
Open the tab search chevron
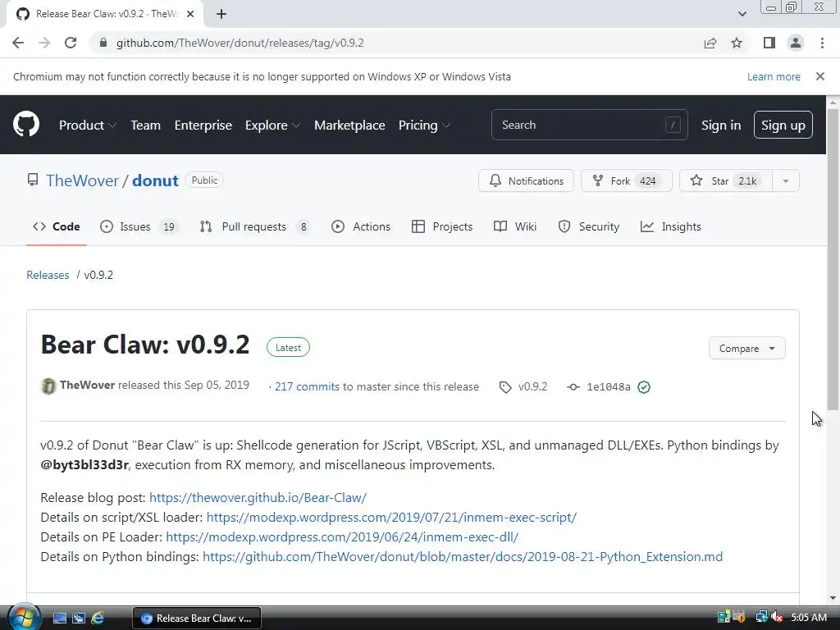pyautogui.click(x=742, y=14)
